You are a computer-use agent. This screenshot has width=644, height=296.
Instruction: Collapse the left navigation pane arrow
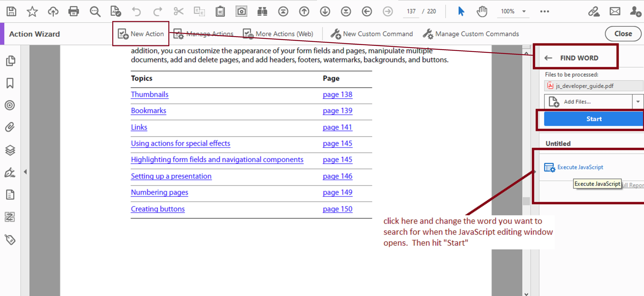pos(25,172)
